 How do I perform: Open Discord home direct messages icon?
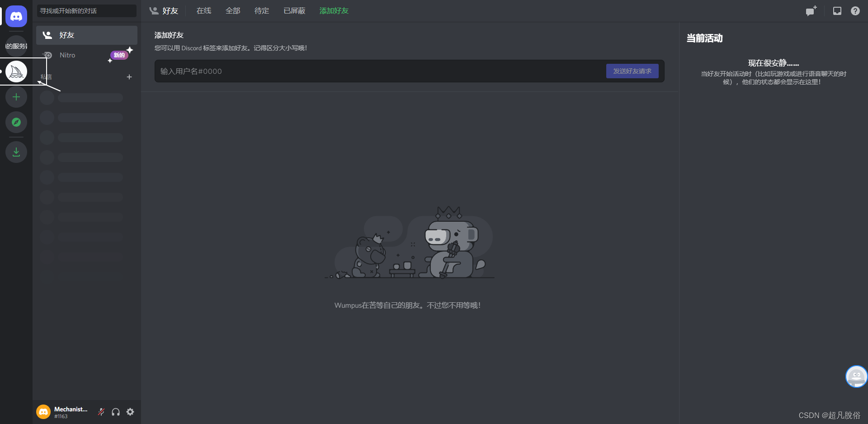[x=16, y=16]
